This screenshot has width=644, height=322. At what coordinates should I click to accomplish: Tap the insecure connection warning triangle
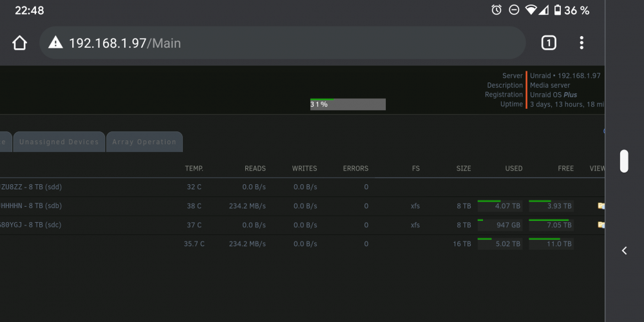click(x=55, y=43)
